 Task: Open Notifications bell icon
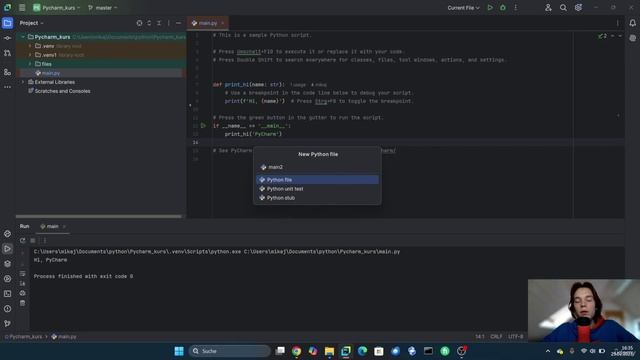632,23
